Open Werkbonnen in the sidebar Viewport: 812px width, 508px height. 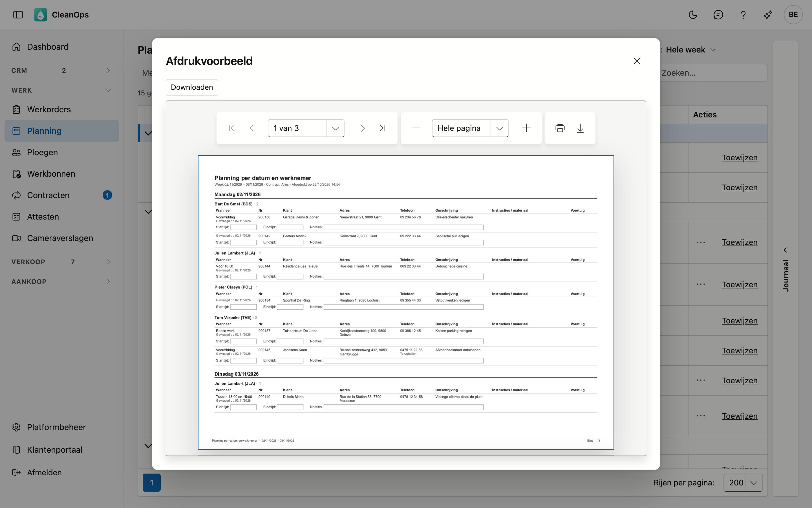(x=61, y=174)
